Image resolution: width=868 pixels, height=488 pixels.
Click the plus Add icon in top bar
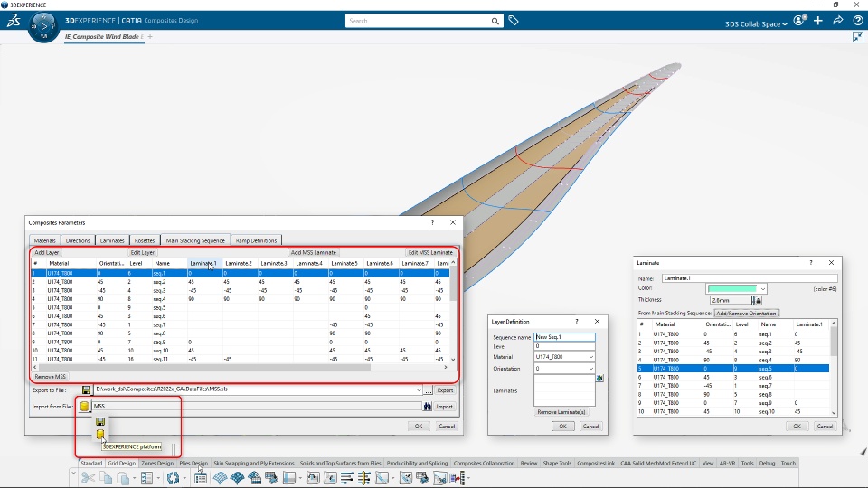click(818, 21)
